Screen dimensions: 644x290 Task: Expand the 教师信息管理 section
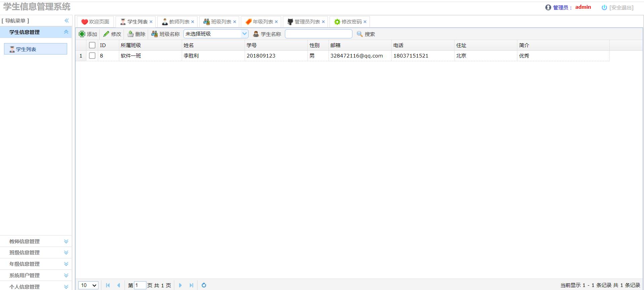pyautogui.click(x=36, y=241)
